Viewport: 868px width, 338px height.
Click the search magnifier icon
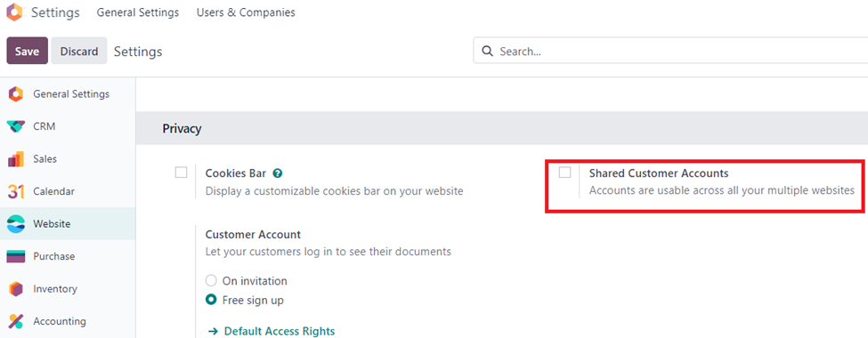tap(487, 52)
